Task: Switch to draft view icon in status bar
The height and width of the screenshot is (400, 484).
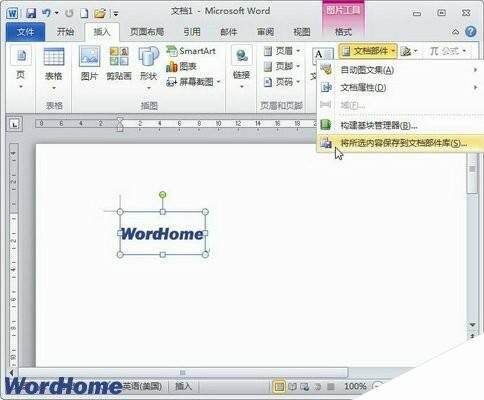Action: (x=330, y=387)
